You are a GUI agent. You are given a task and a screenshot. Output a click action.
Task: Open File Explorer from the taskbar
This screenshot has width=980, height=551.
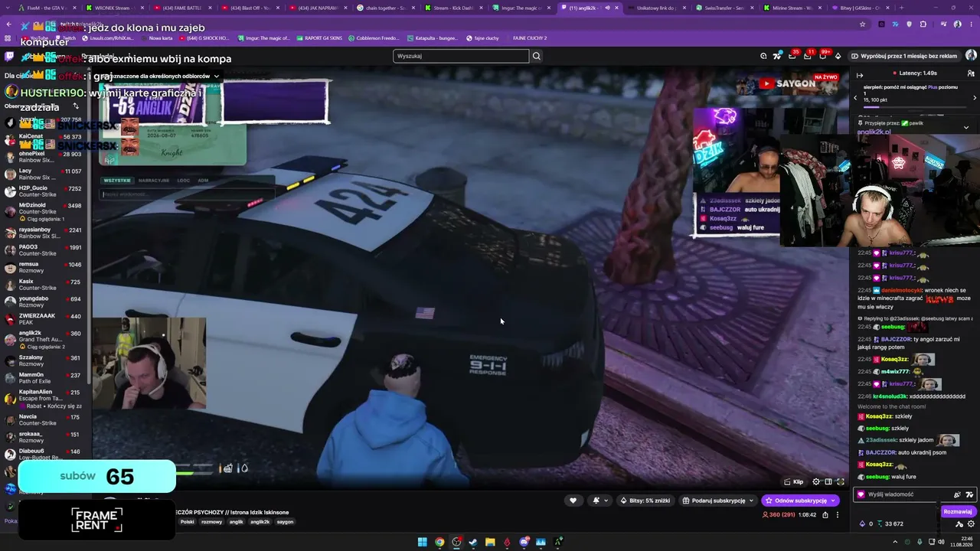point(490,543)
